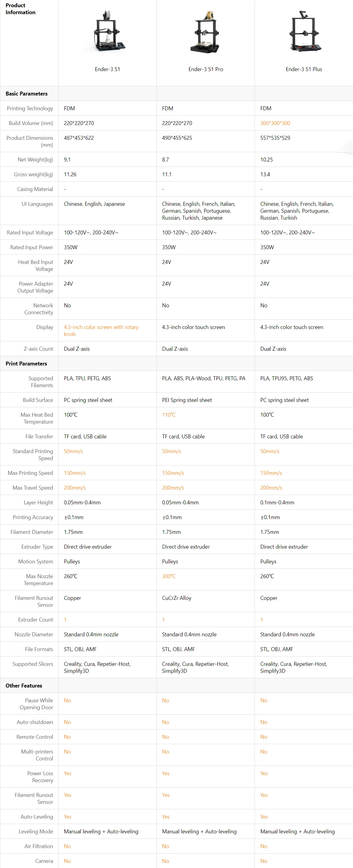Click the Product Information heading

point(20,9)
